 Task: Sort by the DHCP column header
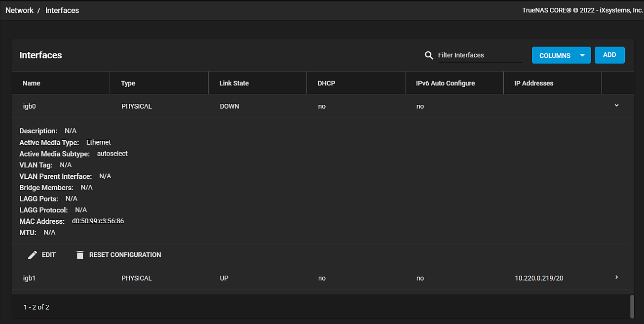pyautogui.click(x=327, y=83)
